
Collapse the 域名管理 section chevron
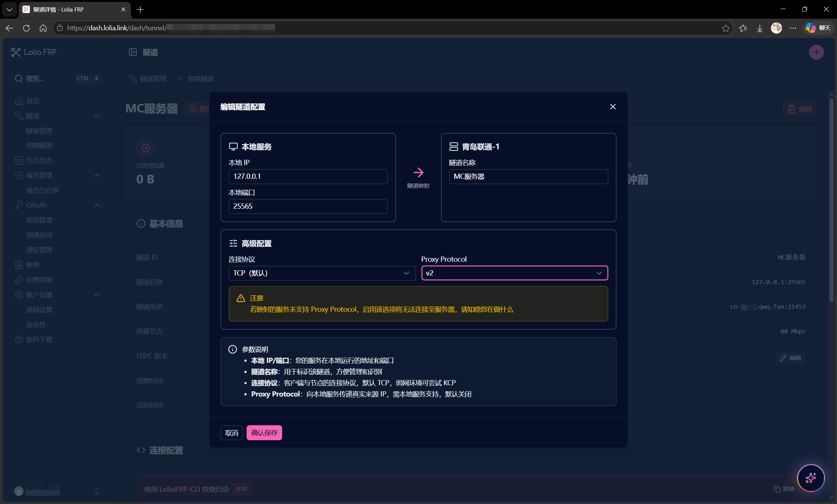(x=97, y=175)
